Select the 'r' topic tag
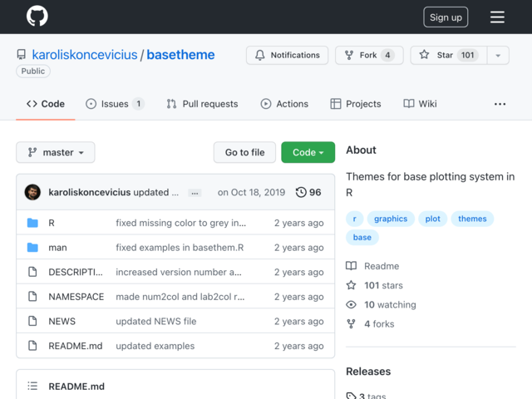This screenshot has width=532, height=399. 355,219
